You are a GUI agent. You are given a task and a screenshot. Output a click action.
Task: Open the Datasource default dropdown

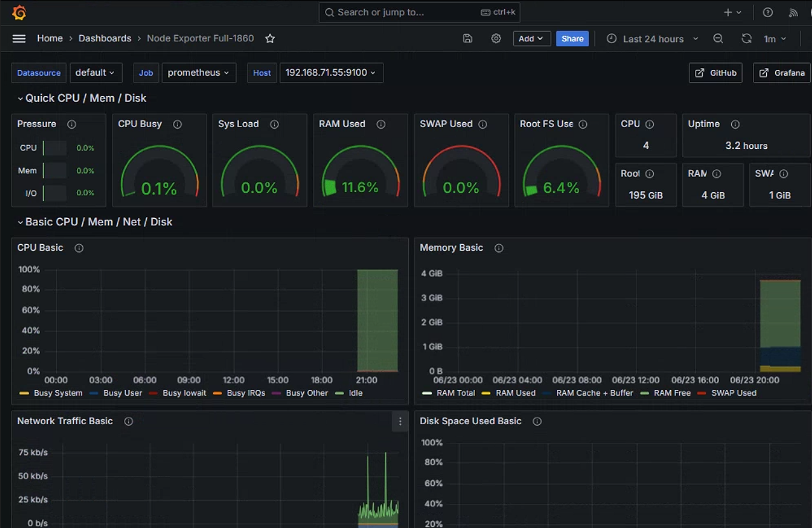(x=95, y=73)
